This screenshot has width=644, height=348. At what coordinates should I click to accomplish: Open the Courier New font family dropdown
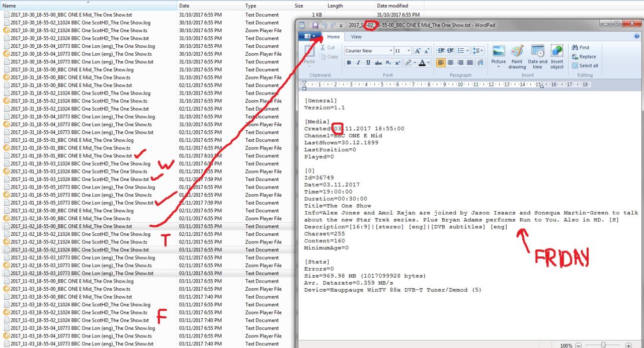[x=391, y=51]
